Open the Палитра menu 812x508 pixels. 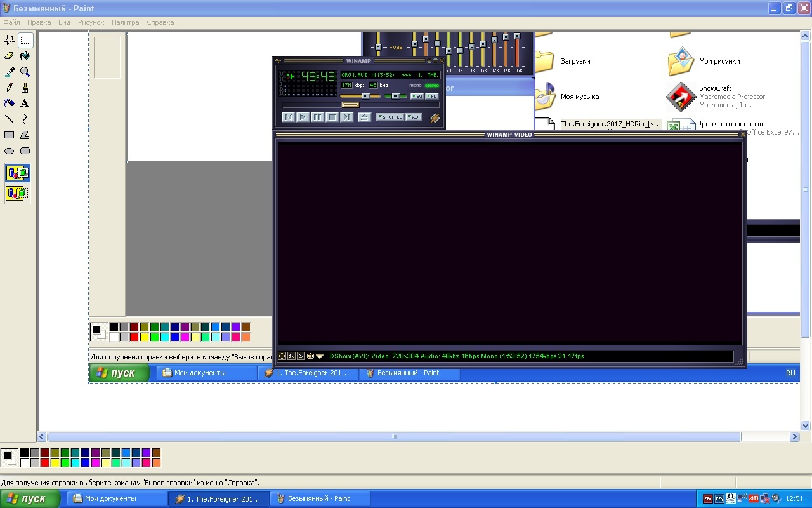click(x=126, y=22)
